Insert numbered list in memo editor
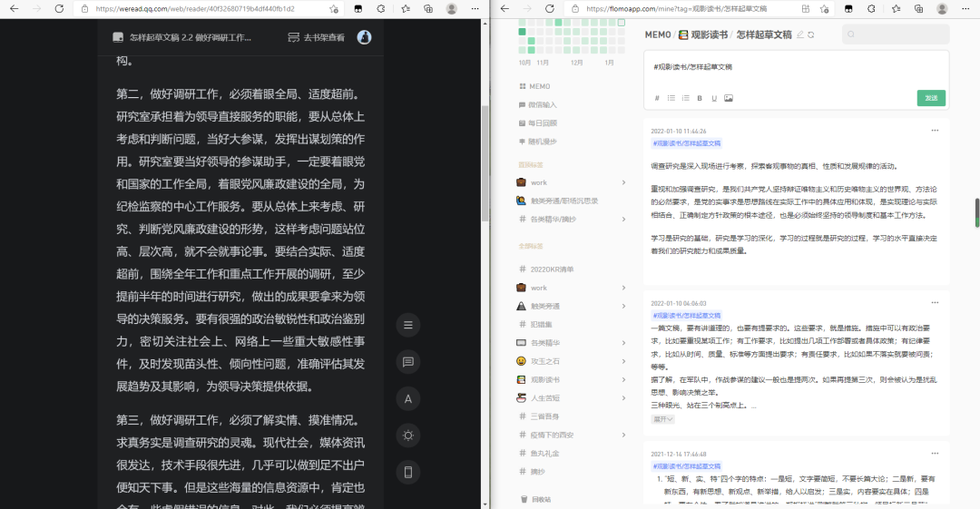 pos(686,98)
